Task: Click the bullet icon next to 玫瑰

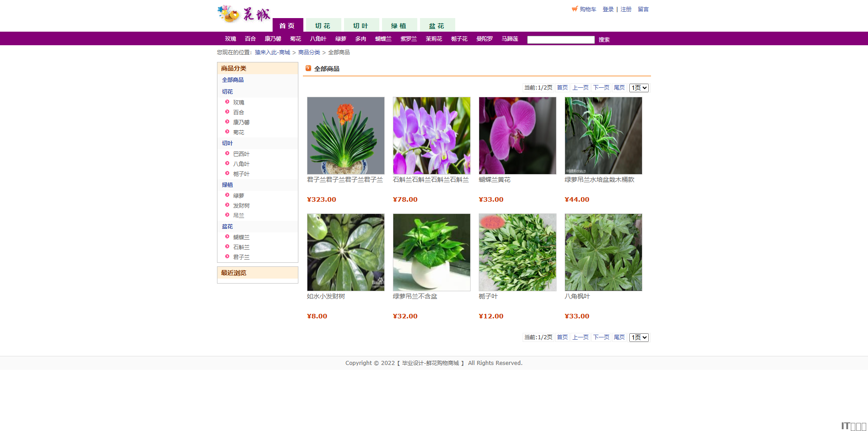Action: coord(227,102)
